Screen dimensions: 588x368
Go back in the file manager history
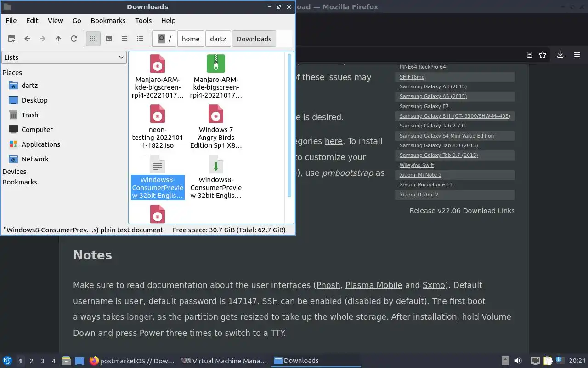[27, 39]
